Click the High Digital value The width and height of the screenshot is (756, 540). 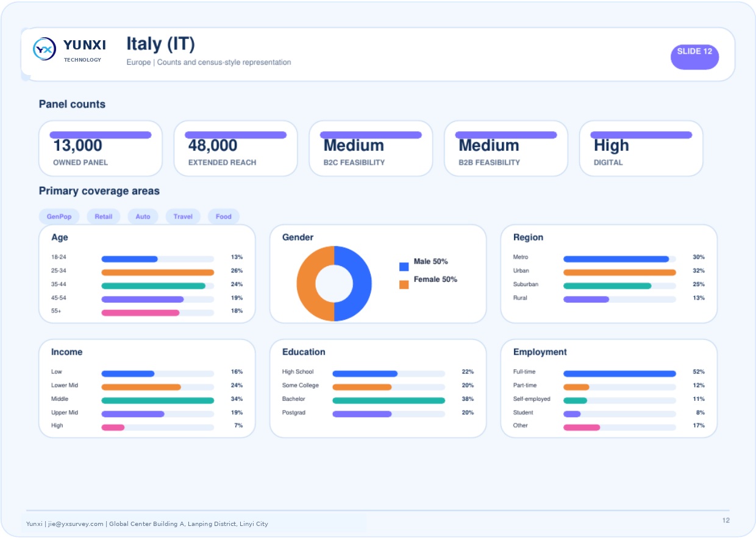(x=611, y=146)
